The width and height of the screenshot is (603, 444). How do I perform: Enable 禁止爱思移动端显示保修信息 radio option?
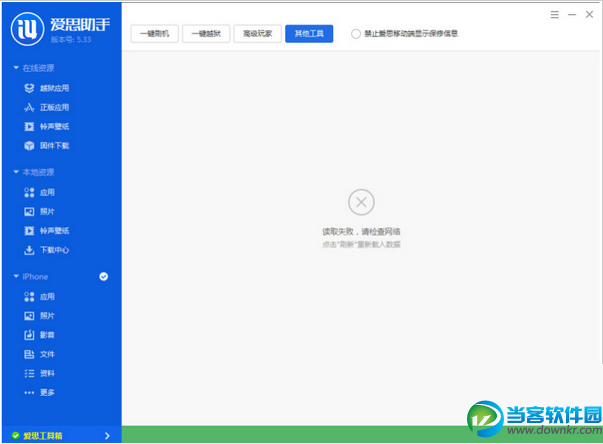(356, 34)
